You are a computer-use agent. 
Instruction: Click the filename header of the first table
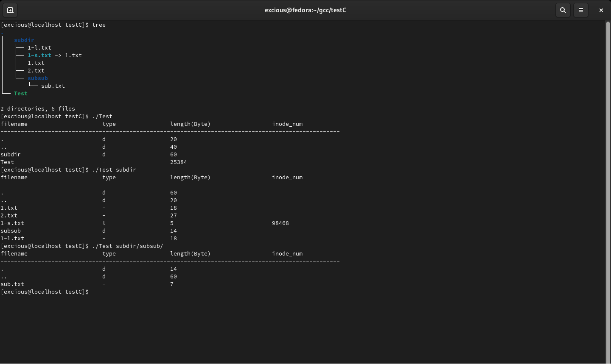point(14,124)
